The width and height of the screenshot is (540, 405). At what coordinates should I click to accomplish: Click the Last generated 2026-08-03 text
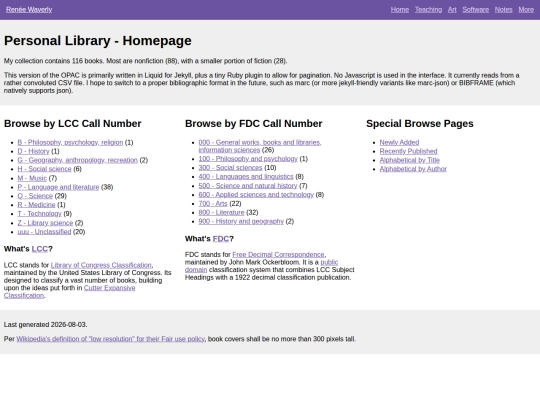click(45, 325)
